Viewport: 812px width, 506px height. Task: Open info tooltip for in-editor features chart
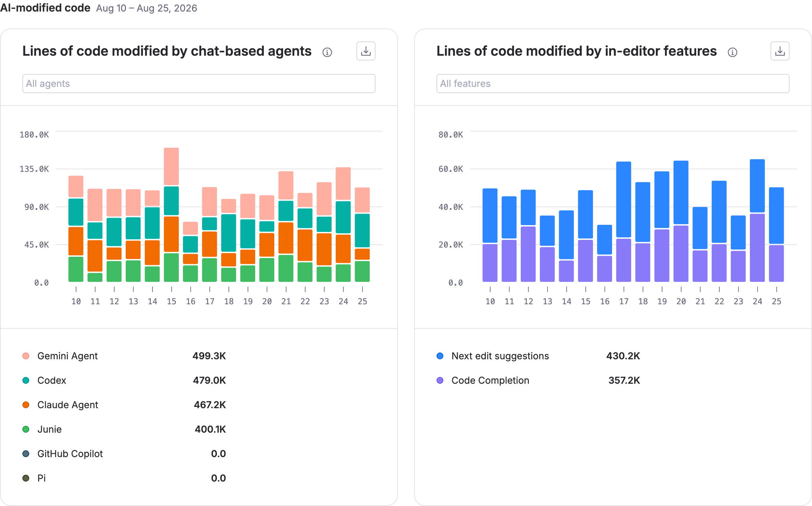tap(732, 52)
